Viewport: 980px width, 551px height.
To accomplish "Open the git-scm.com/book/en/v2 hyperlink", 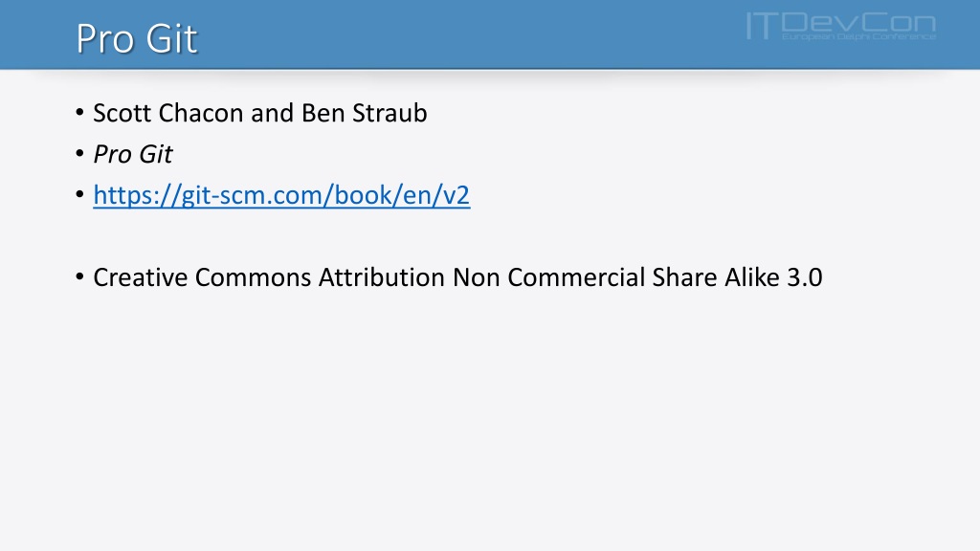I will coord(281,195).
